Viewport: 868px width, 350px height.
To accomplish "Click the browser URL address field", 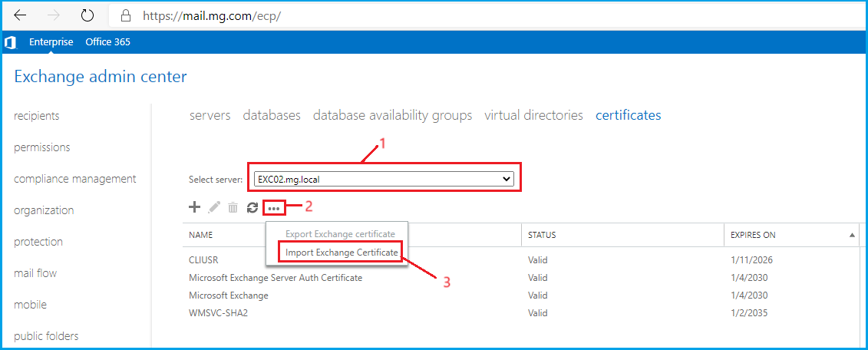I will [x=460, y=15].
